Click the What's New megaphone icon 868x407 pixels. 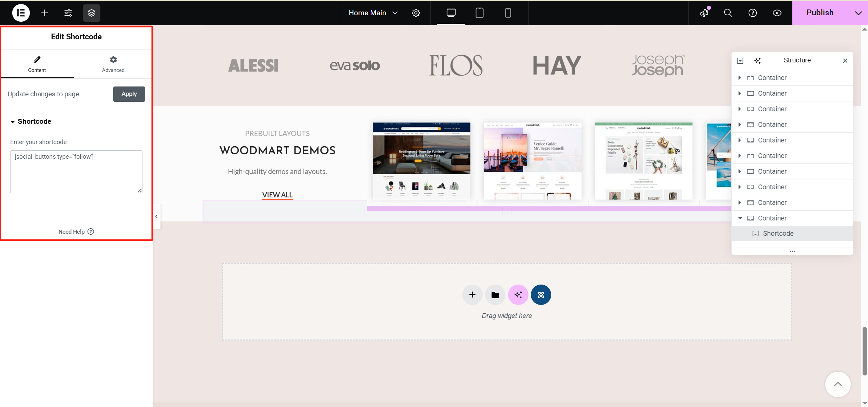coord(704,13)
